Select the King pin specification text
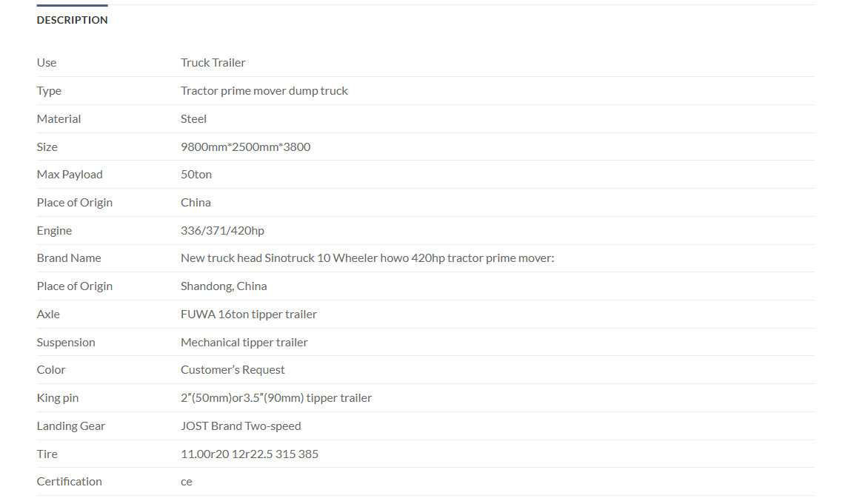 tap(276, 397)
